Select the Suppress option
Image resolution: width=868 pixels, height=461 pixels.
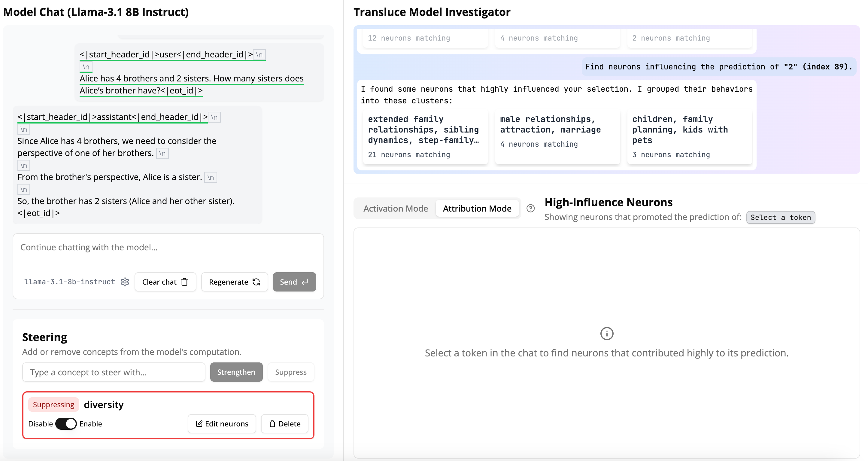pyautogui.click(x=290, y=372)
